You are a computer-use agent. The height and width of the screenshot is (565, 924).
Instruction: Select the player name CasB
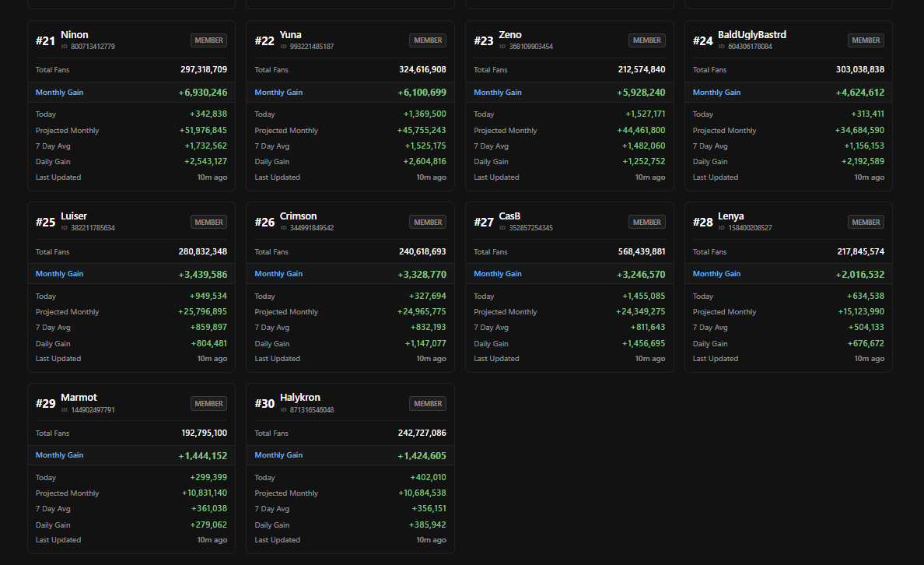point(509,216)
